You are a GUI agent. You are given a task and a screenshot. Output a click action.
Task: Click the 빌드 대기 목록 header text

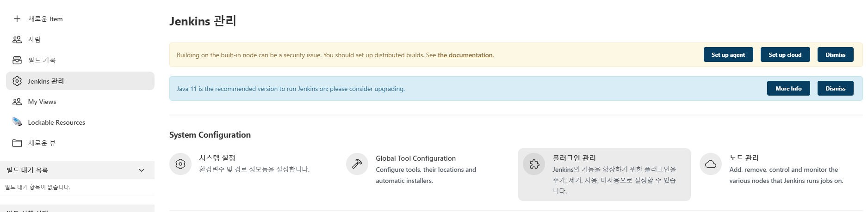(x=27, y=170)
